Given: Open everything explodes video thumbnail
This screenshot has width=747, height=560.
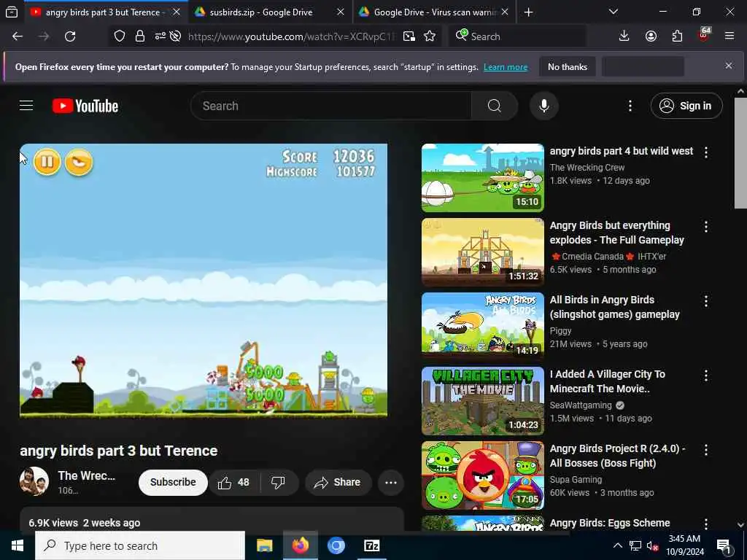Looking at the screenshot, I should click(483, 252).
